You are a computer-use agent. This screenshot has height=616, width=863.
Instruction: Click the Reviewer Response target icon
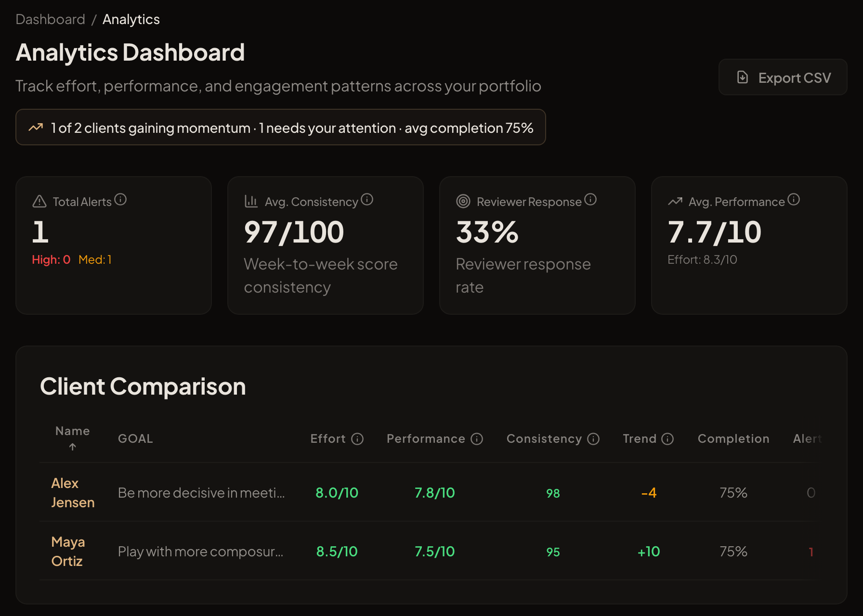click(x=463, y=201)
